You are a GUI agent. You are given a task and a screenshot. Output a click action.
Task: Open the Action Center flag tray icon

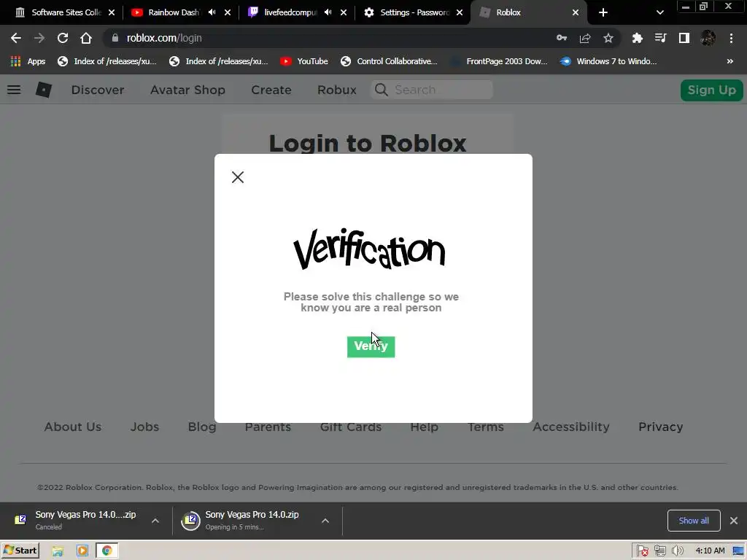tap(642, 551)
